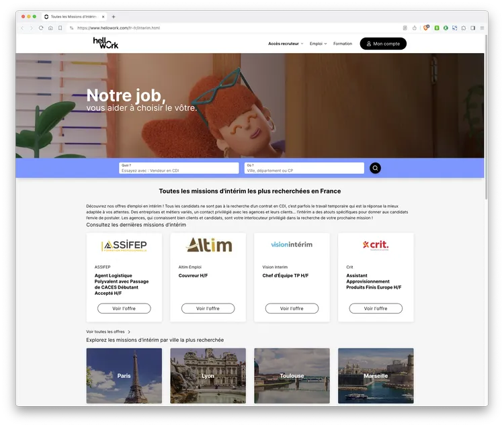This screenshot has width=504, height=427.
Task: View the Altim Couvreur offer
Action: pyautogui.click(x=208, y=309)
